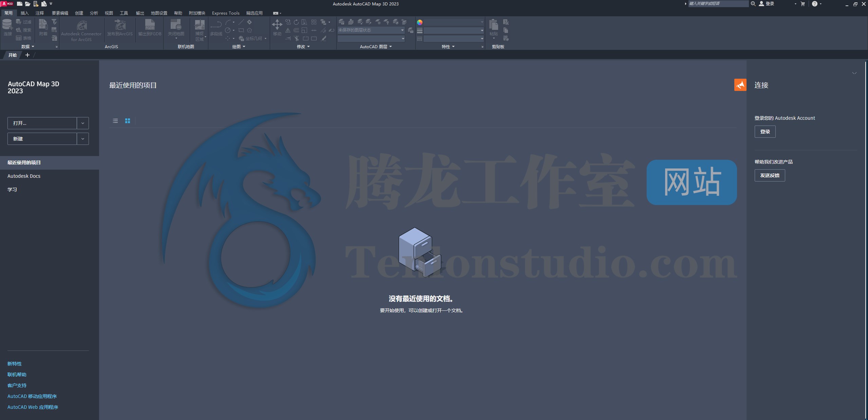
Task: Click the shopping cart icon in title bar
Action: 803,4
